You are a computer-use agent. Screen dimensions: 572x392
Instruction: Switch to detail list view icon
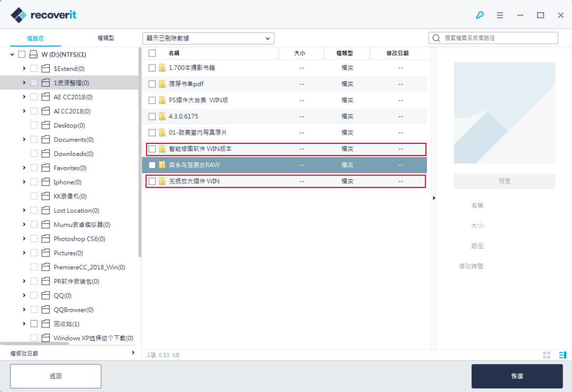click(562, 355)
